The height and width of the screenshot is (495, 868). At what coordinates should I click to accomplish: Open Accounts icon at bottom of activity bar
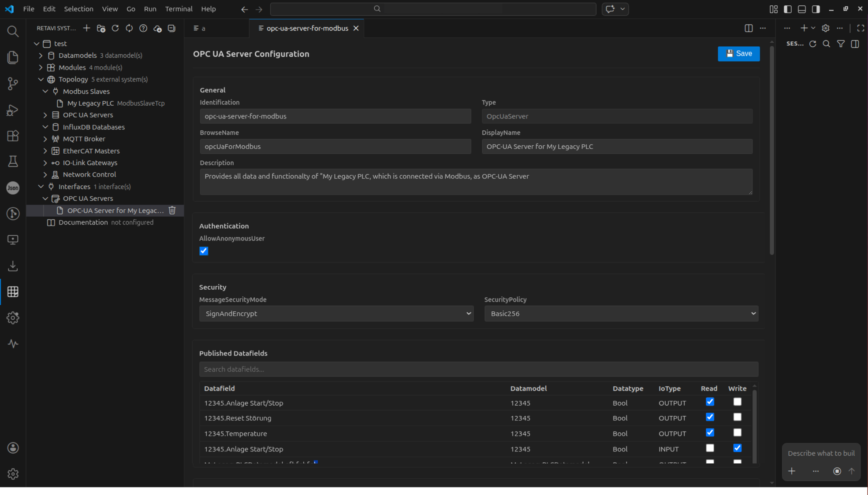(x=13, y=448)
